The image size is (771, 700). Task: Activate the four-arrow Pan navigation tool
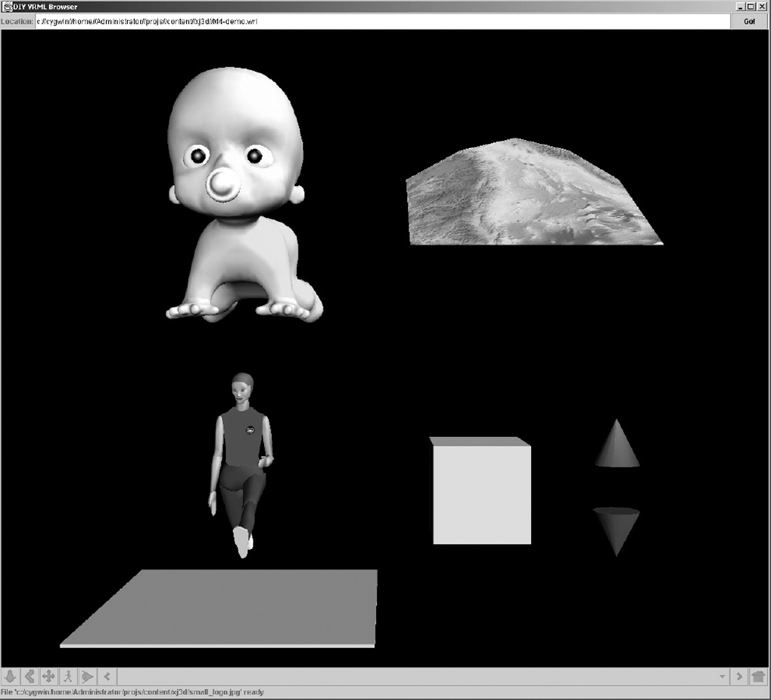pyautogui.click(x=48, y=677)
